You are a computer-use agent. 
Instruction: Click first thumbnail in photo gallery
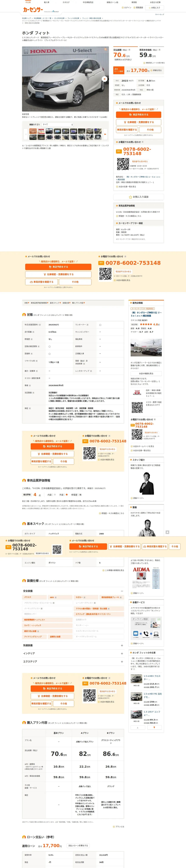[33, 131]
